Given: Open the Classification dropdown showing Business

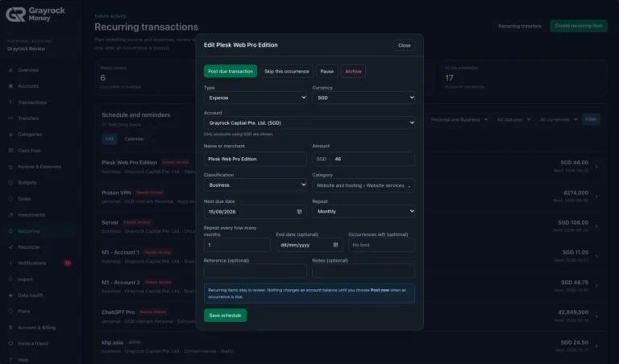Looking at the screenshot, I should pos(255,185).
